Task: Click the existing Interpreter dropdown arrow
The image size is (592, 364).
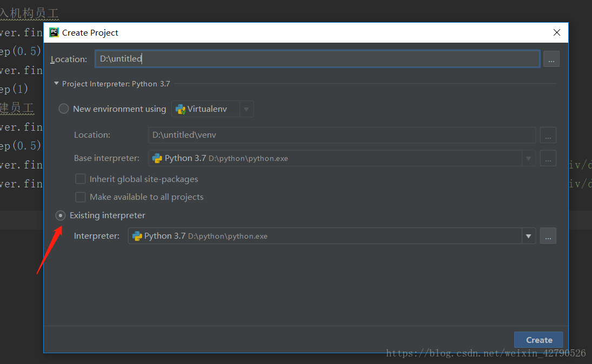Action: 529,237
